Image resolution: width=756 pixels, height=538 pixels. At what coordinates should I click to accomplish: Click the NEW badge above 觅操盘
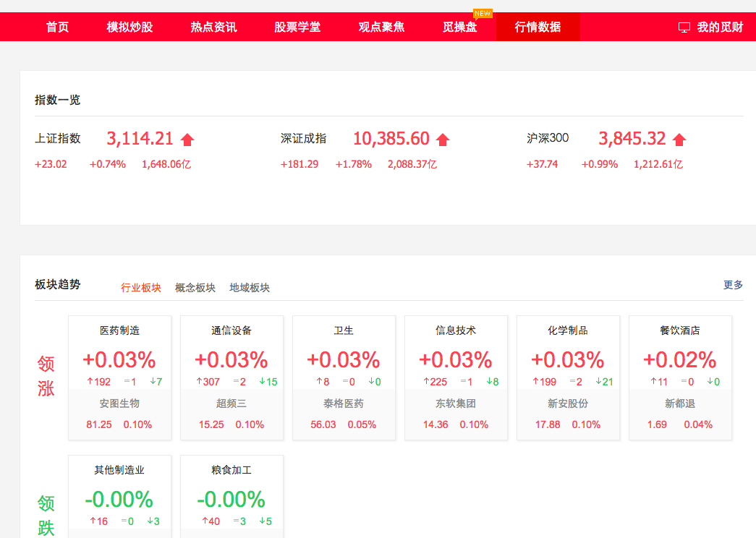pyautogui.click(x=482, y=12)
